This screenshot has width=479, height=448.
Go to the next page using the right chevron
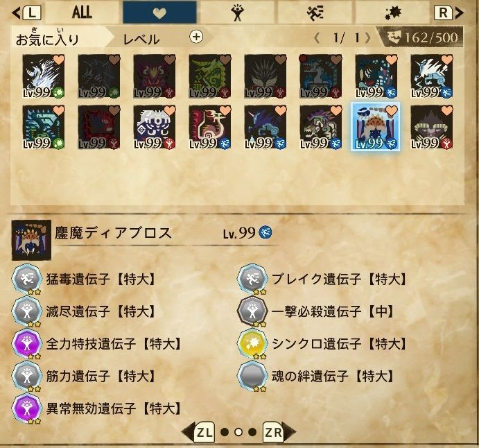point(368,38)
